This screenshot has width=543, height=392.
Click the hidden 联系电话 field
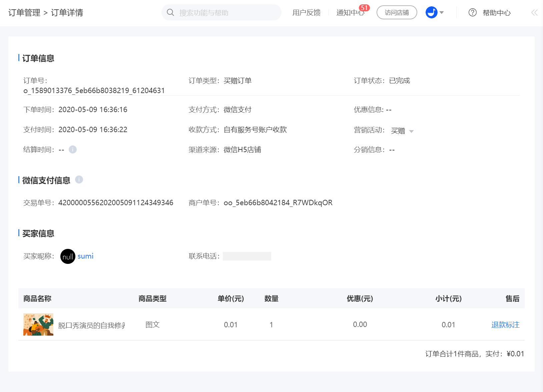click(247, 256)
